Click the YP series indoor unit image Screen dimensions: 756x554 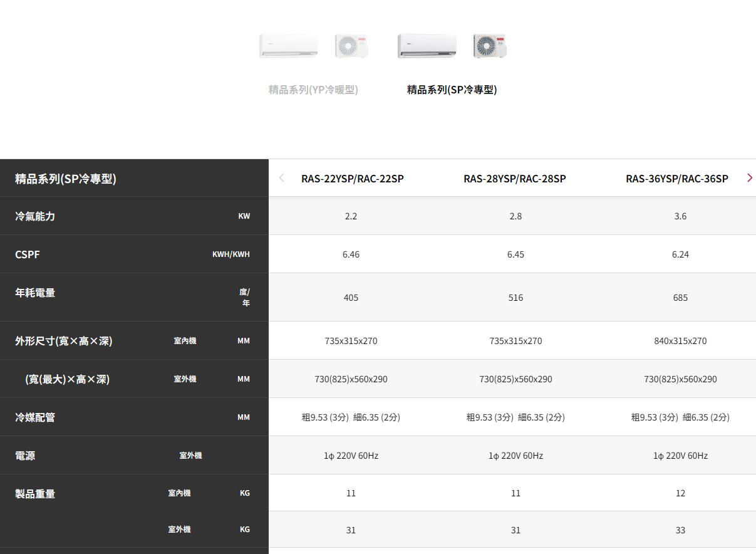coord(289,46)
